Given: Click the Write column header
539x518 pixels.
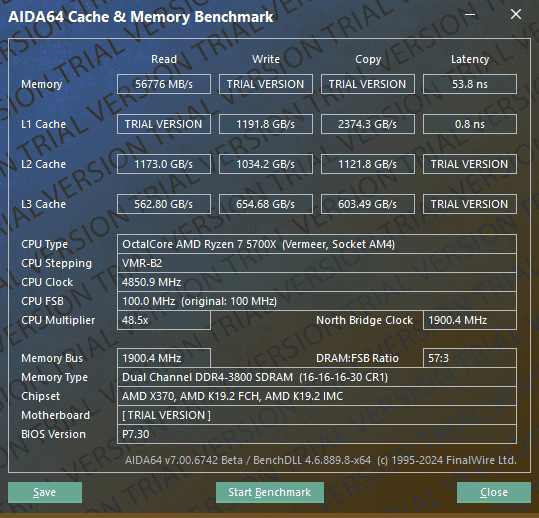Looking at the screenshot, I should (266, 59).
